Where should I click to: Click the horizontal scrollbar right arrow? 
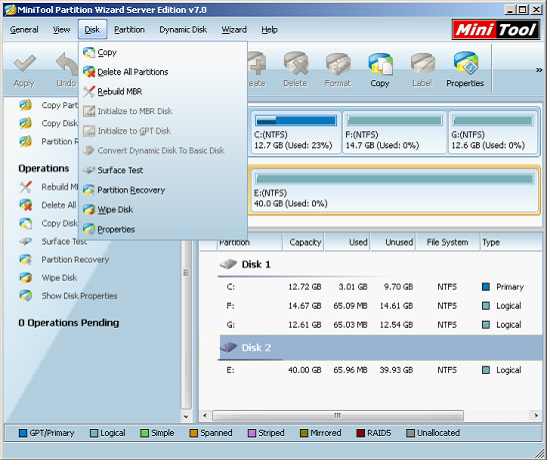click(537, 415)
